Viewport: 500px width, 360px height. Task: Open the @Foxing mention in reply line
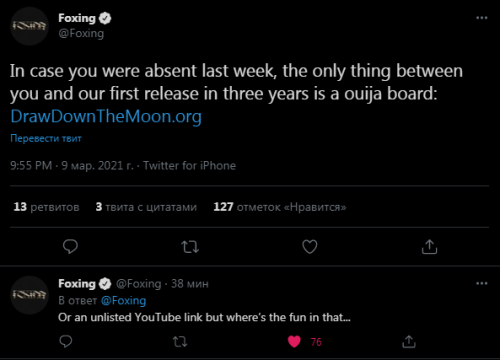tap(123, 301)
